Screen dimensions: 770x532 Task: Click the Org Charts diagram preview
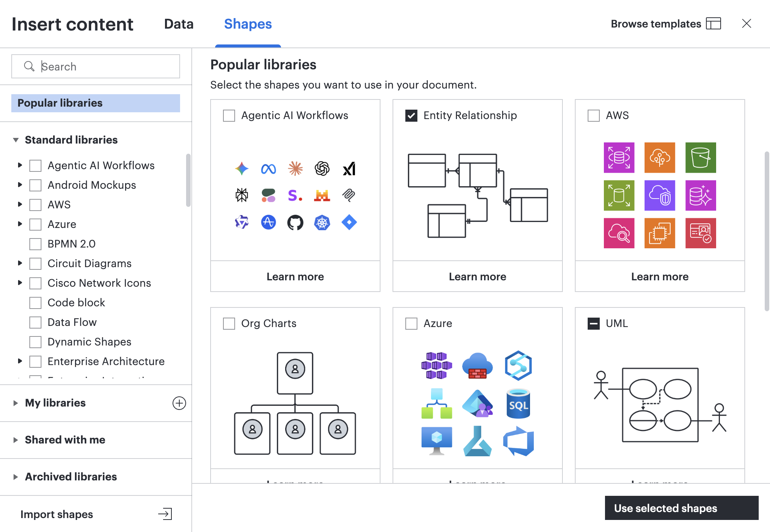[295, 404]
